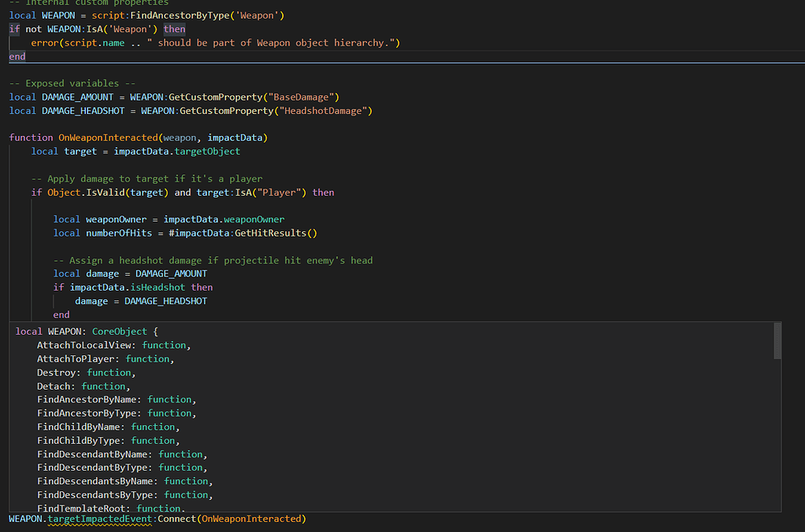The width and height of the screenshot is (805, 532).
Task: Click the OnWeaponInteracted function name definition
Action: (x=108, y=138)
